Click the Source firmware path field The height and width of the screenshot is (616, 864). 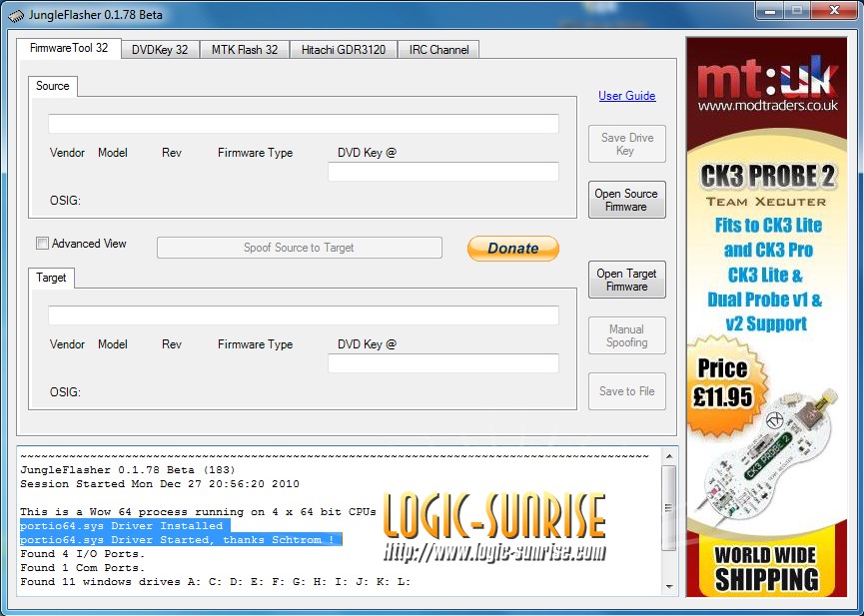click(x=304, y=124)
